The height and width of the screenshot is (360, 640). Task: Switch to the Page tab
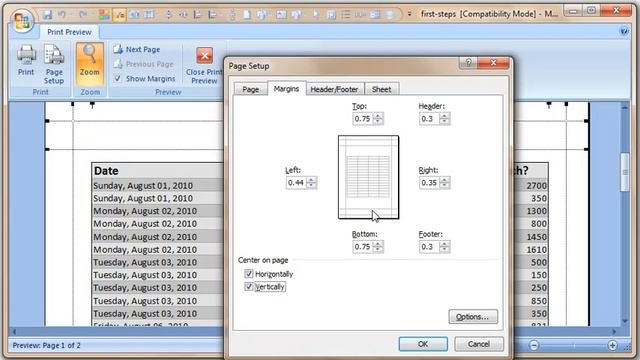coord(251,89)
